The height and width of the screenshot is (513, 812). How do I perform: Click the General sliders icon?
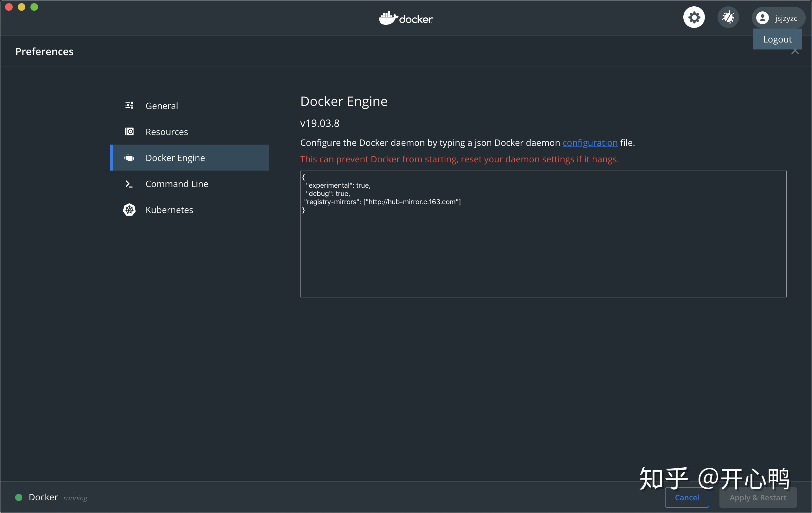[x=129, y=106]
